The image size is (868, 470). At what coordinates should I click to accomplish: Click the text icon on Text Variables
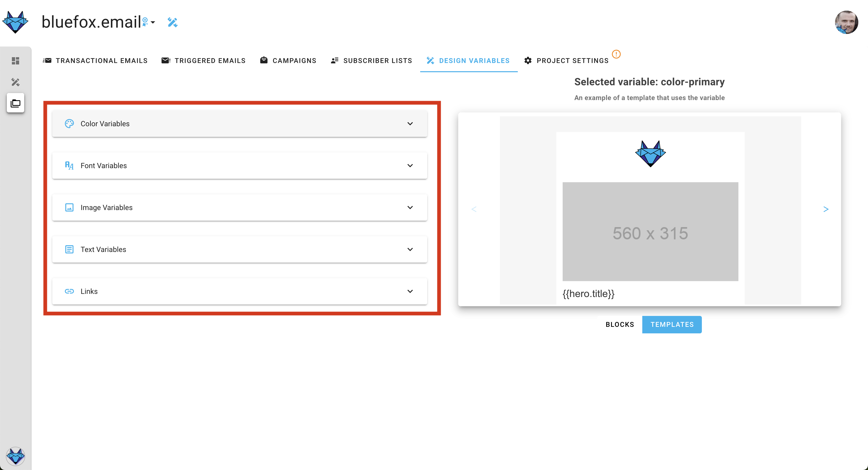(x=70, y=250)
